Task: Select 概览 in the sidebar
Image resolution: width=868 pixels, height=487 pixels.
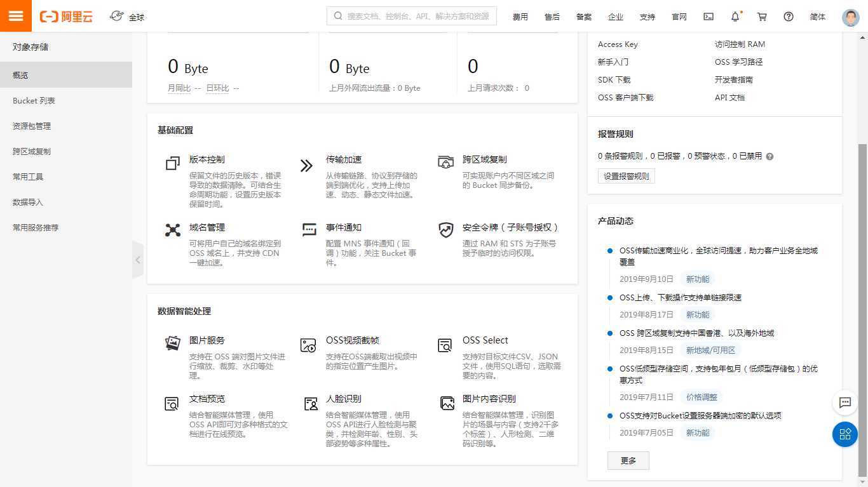Action: click(66, 75)
